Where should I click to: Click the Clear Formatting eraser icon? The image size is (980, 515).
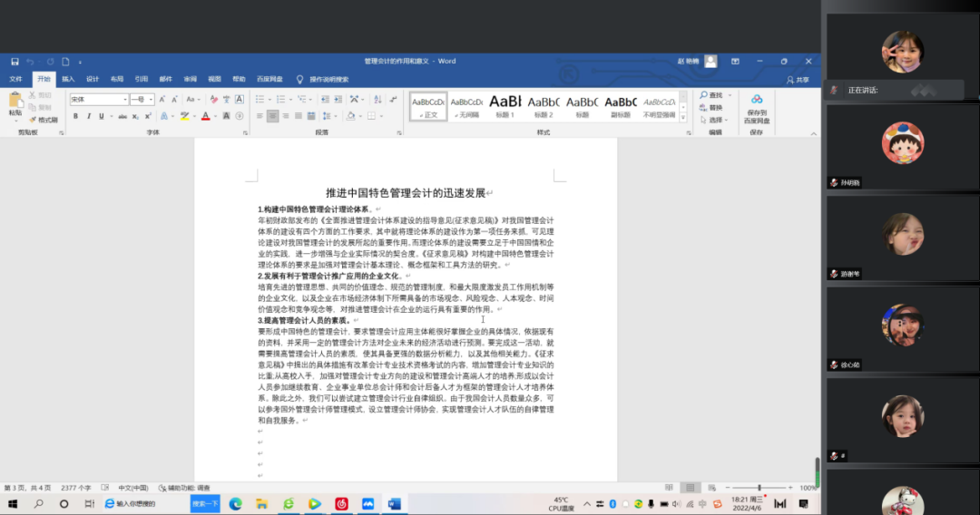[214, 99]
